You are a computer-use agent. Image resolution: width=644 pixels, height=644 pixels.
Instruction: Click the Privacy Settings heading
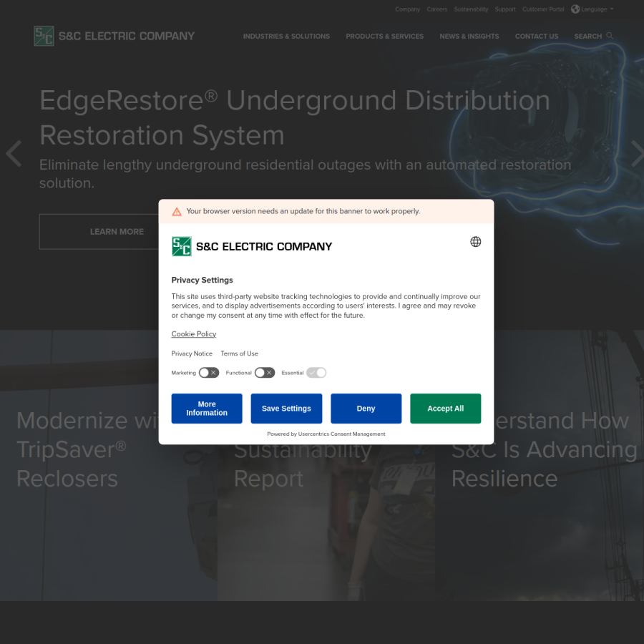coord(202,280)
